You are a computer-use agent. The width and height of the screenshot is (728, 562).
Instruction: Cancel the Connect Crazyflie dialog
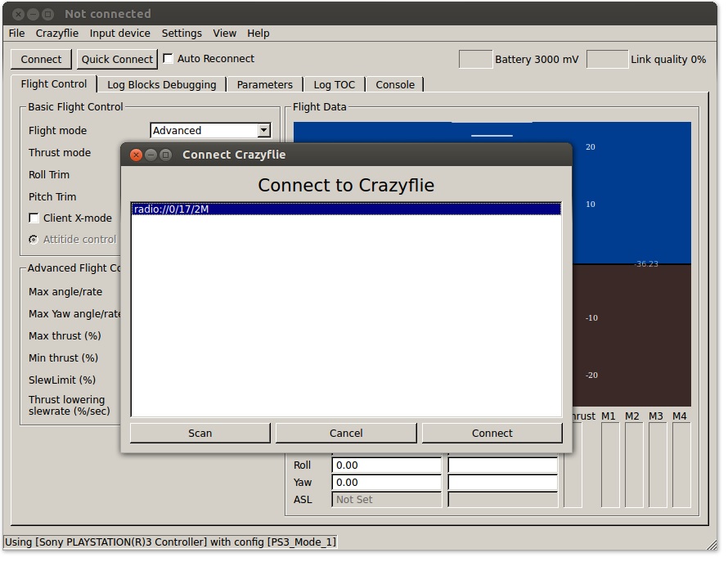346,433
